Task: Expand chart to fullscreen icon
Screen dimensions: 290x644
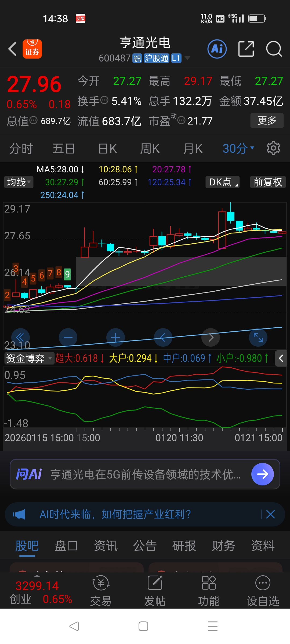Action: (258, 337)
